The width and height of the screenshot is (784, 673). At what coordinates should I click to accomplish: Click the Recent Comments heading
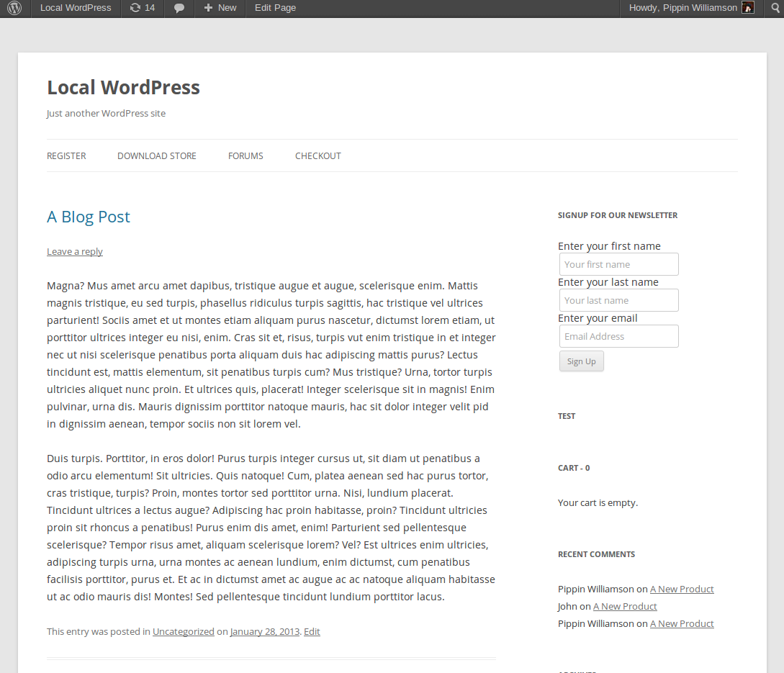[x=597, y=554]
